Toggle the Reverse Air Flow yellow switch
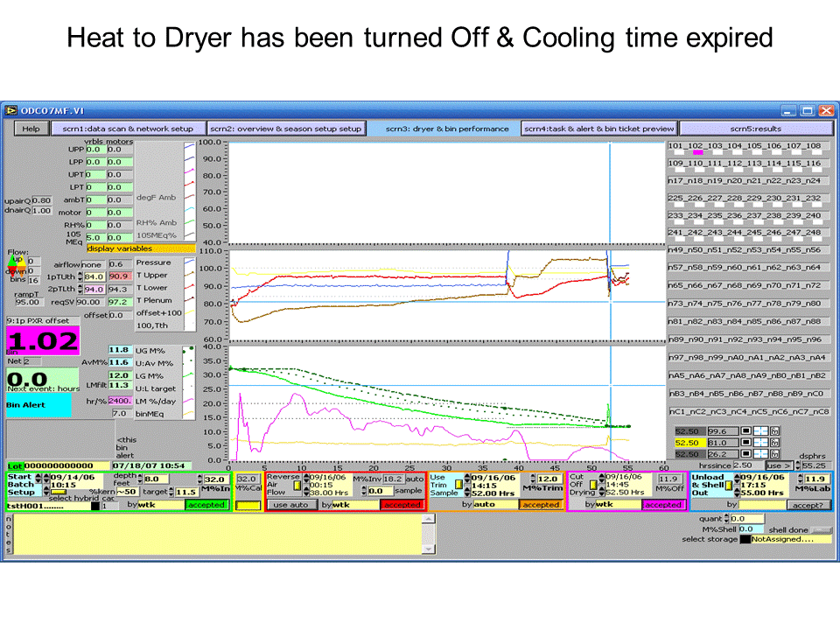This screenshot has width=840, height=630. (x=297, y=486)
